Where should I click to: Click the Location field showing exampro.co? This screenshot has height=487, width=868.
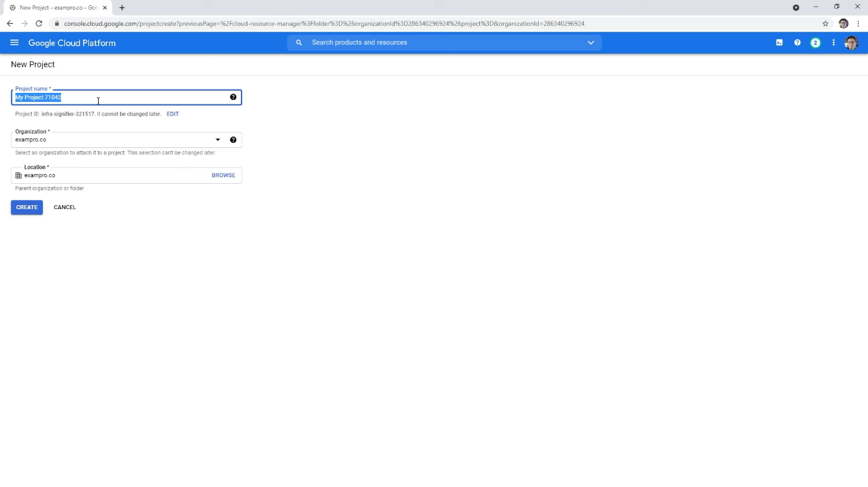[x=127, y=175]
